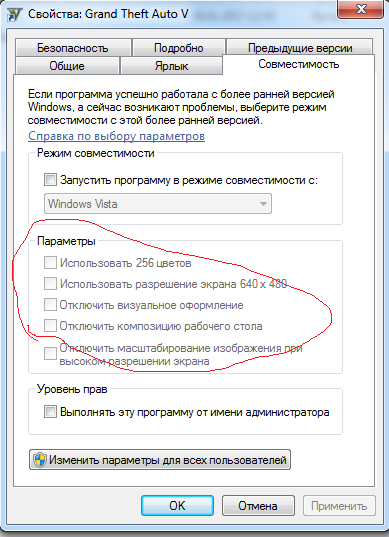Image resolution: width=389 pixels, height=537 pixels.
Task: Click Изменить параметры для всех пользователей
Action: [160, 460]
